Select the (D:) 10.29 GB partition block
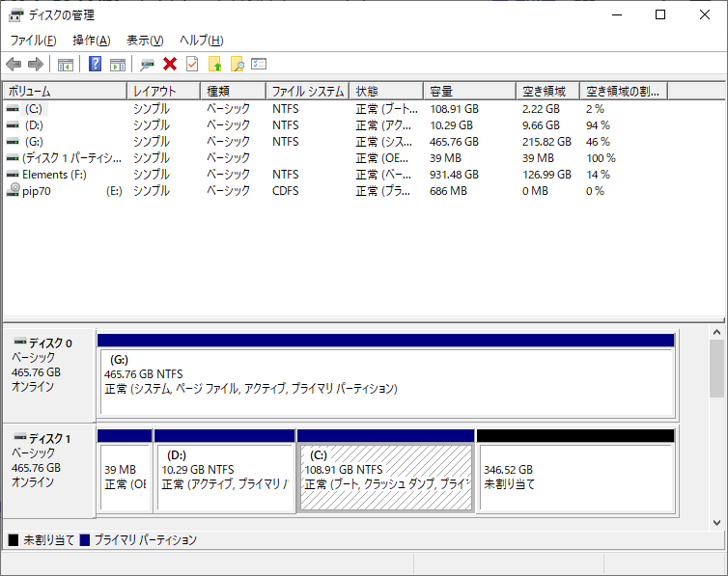Screen dimensions: 728x576 pos(224,477)
